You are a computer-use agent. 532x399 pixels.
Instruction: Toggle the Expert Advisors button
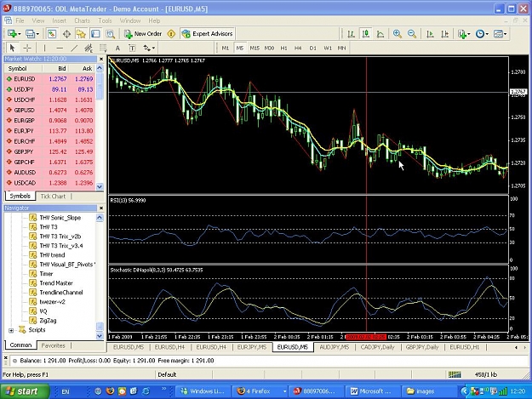click(208, 33)
